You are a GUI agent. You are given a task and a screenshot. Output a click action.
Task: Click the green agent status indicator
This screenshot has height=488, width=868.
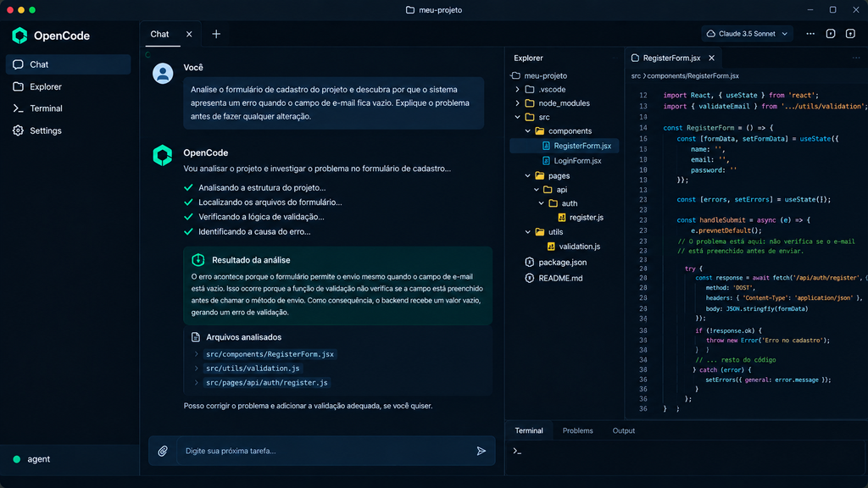pos(17,459)
